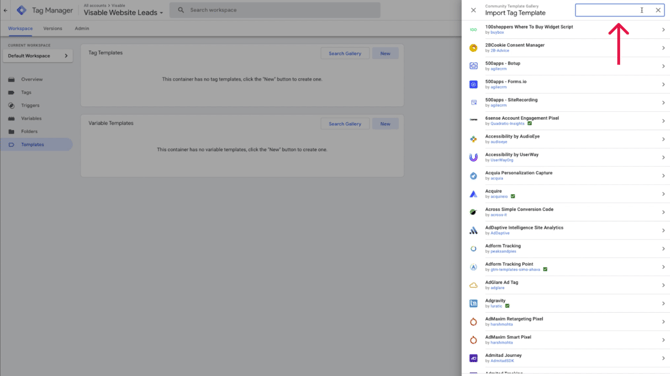The width and height of the screenshot is (670, 376).
Task: Click the Tag Manager logo icon
Action: pos(21,10)
